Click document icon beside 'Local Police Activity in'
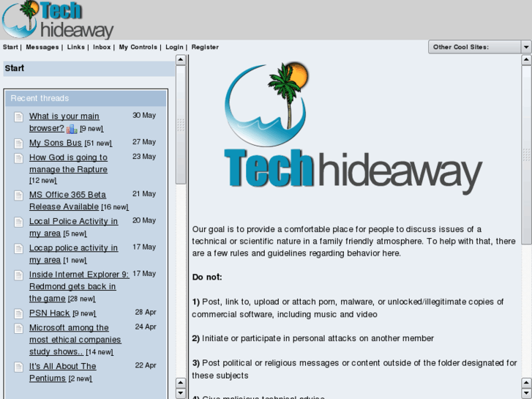 19,222
